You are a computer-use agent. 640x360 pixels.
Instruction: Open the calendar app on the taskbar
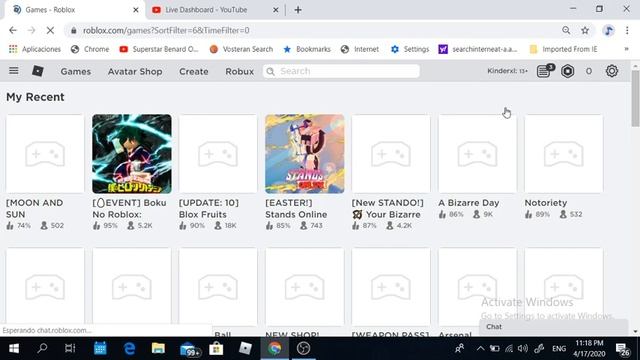(x=100, y=348)
